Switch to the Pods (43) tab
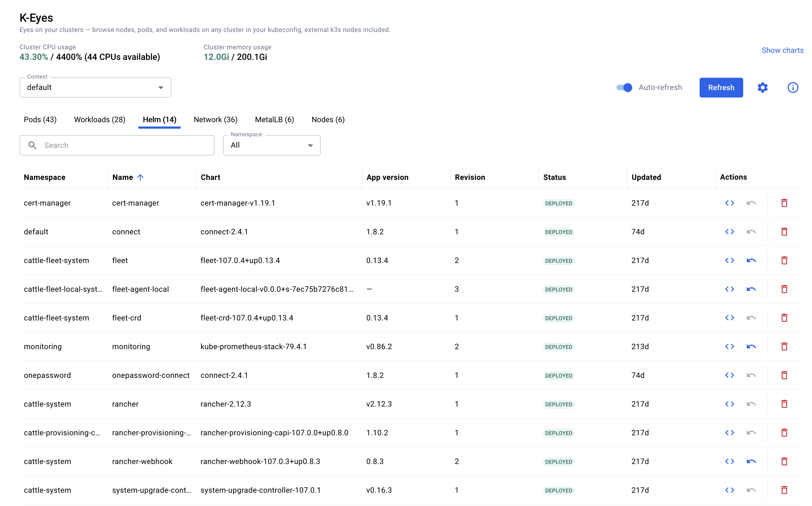 tap(40, 119)
